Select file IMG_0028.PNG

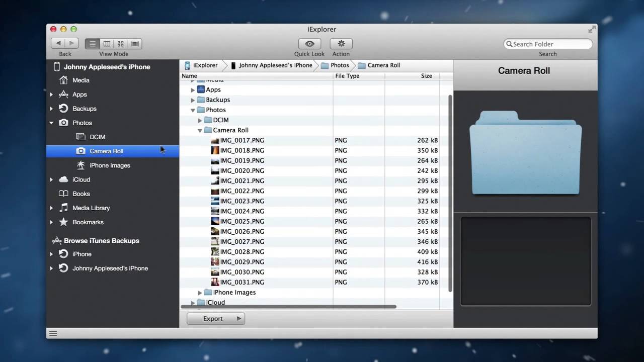click(242, 251)
